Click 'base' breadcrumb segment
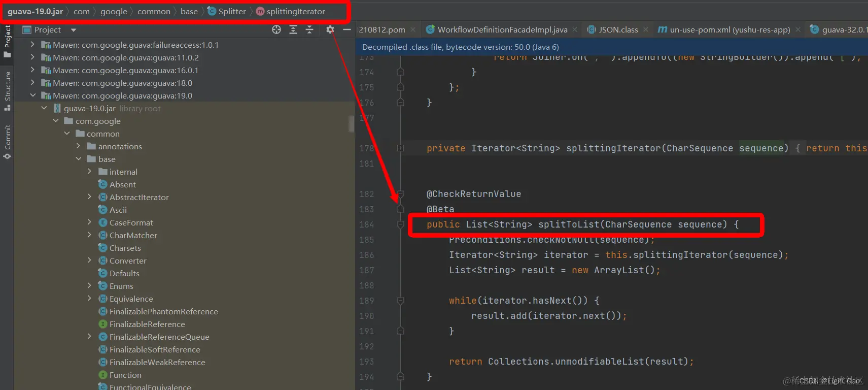 point(189,11)
